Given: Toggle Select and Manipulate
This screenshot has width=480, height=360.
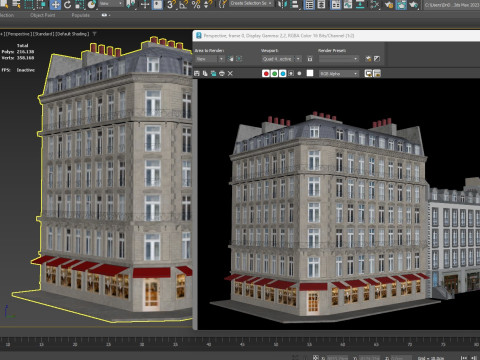Looking at the screenshot, I should (x=145, y=5).
